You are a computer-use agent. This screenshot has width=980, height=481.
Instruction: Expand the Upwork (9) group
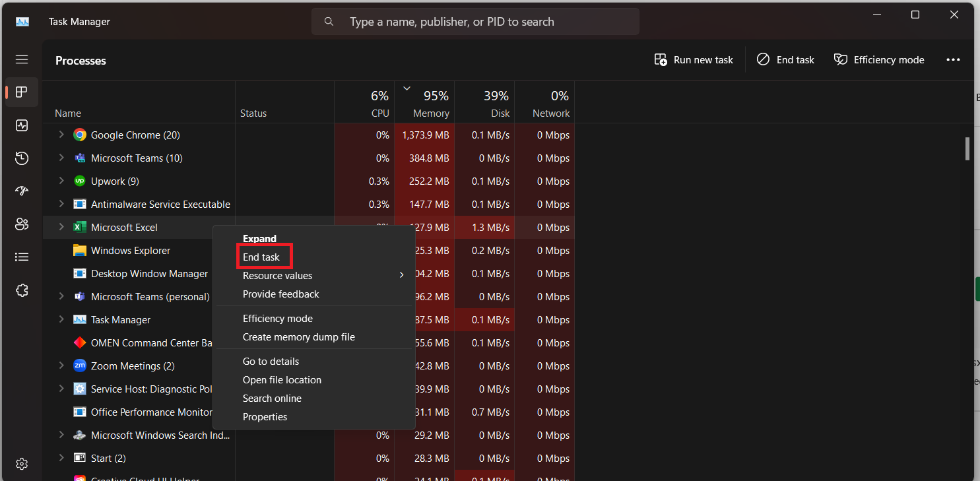[x=61, y=181]
